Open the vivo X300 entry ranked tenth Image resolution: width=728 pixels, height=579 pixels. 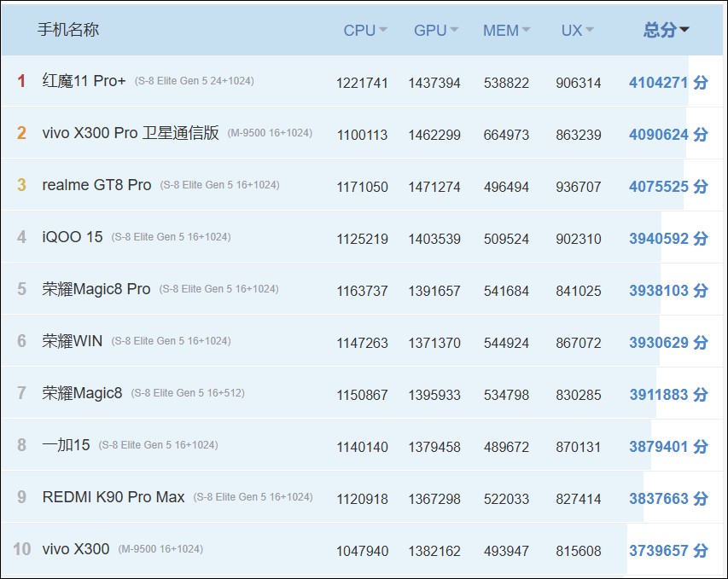76,549
